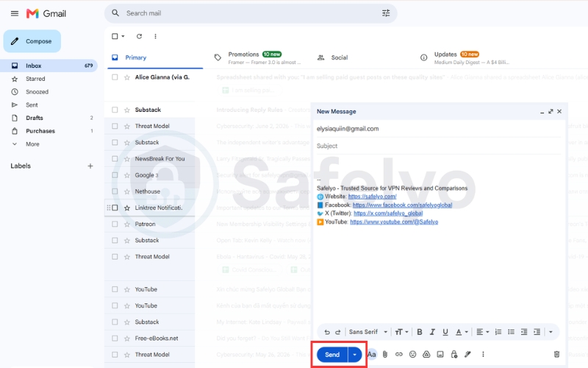Check the Alice Gianna email checkbox

(115, 77)
